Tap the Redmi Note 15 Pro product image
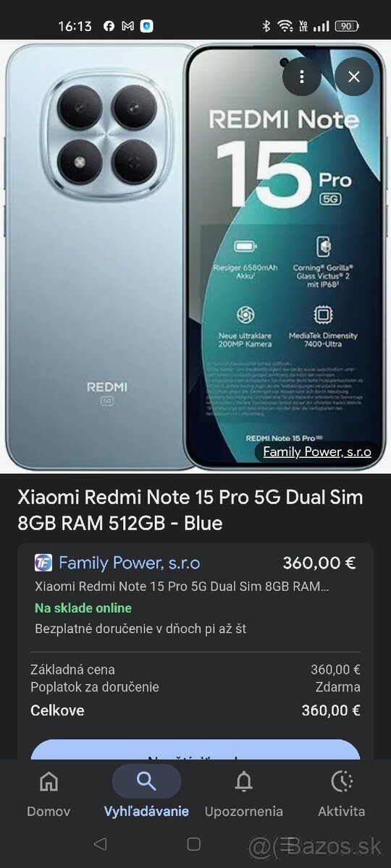The image size is (391, 868). point(195,256)
